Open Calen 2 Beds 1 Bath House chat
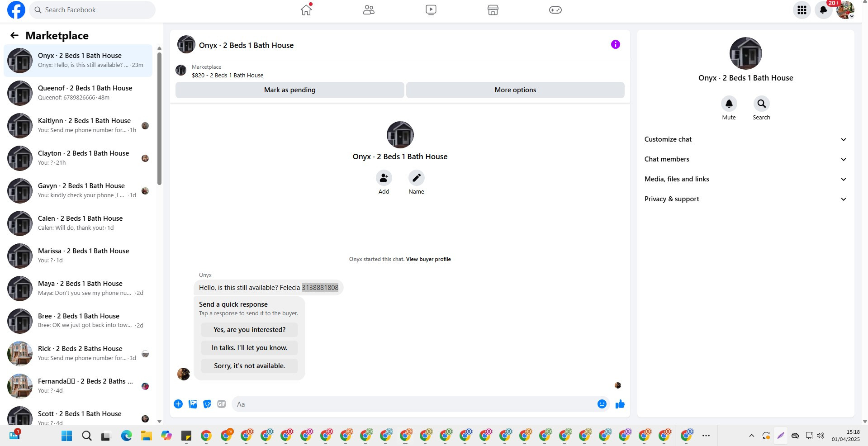 78,223
